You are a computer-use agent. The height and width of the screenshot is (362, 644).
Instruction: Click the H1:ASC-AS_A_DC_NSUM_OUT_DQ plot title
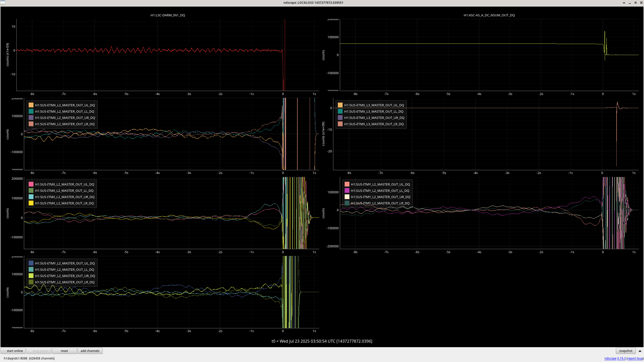489,15
